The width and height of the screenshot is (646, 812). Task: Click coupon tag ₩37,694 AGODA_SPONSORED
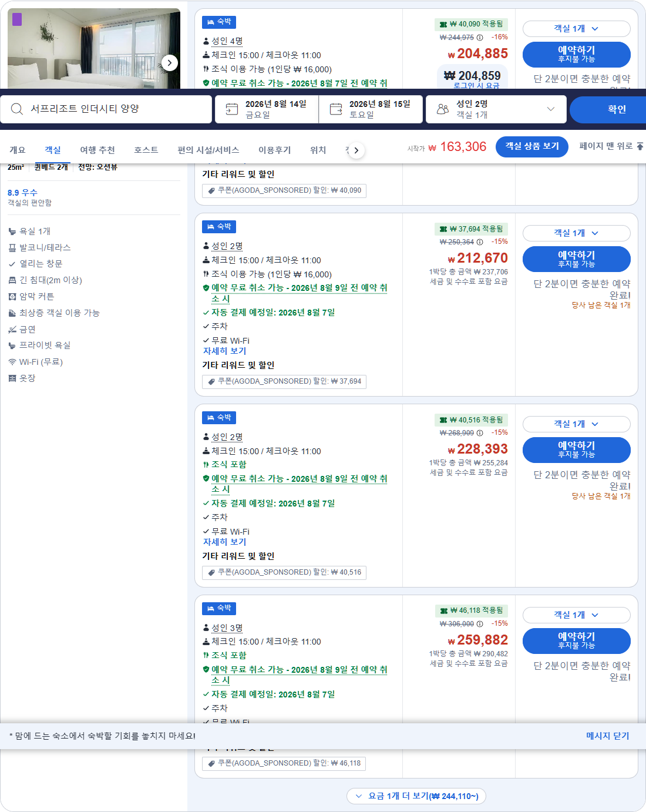point(284,381)
